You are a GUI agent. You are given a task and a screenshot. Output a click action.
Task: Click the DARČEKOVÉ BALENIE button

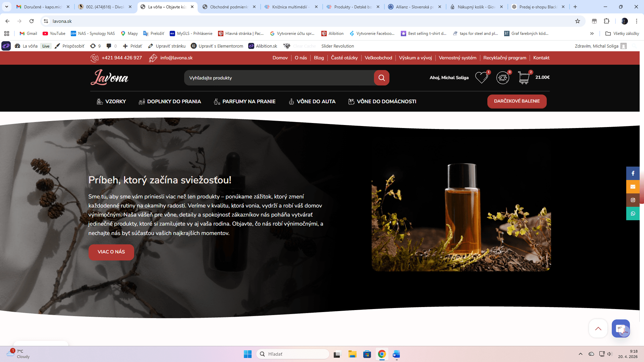point(517,101)
